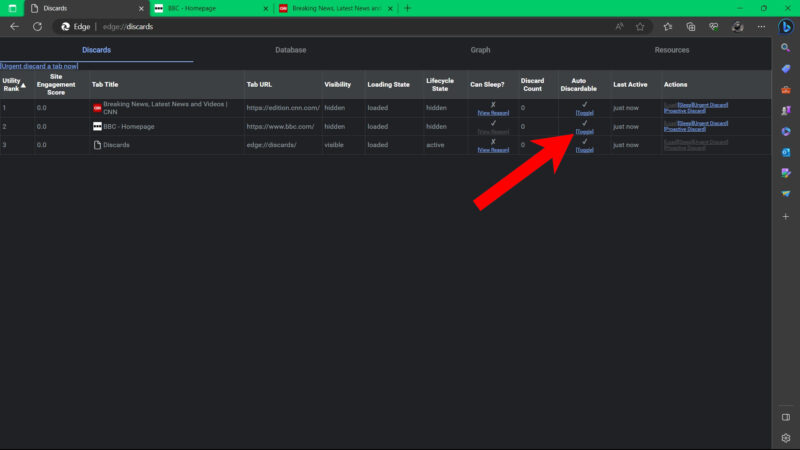Sort by Lifecycle State column header

tap(440, 85)
